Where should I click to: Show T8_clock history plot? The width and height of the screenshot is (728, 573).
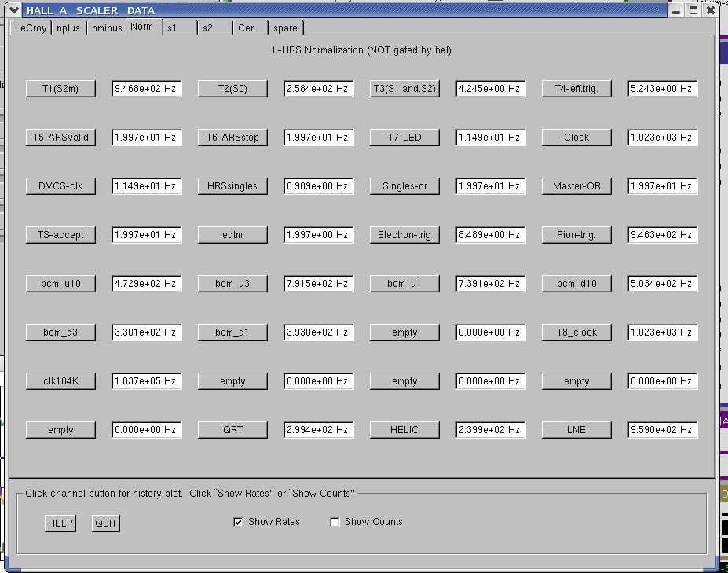576,332
